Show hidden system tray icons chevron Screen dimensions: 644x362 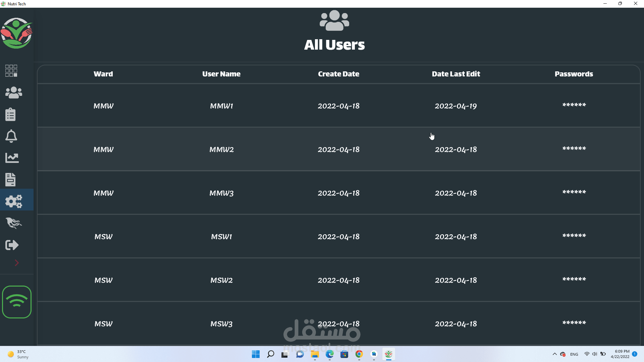tap(554, 354)
